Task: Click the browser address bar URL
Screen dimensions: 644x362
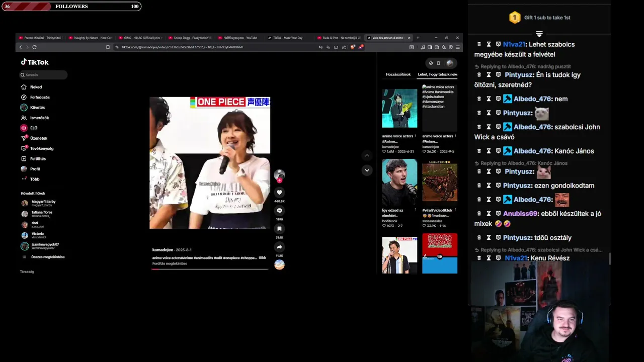Action: click(183, 47)
